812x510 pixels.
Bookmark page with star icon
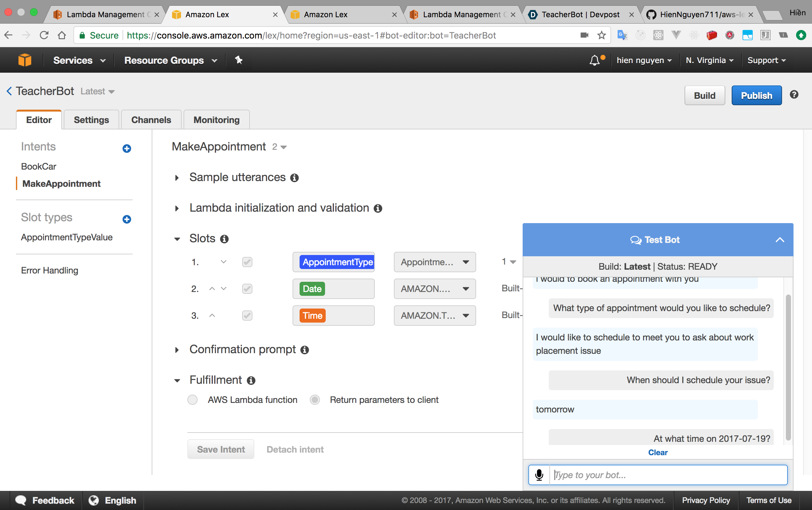[x=602, y=35]
